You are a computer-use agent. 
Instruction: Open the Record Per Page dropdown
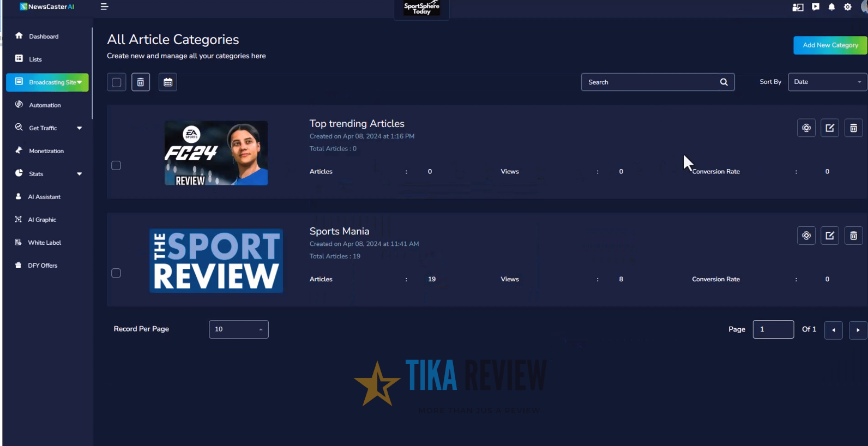click(239, 329)
